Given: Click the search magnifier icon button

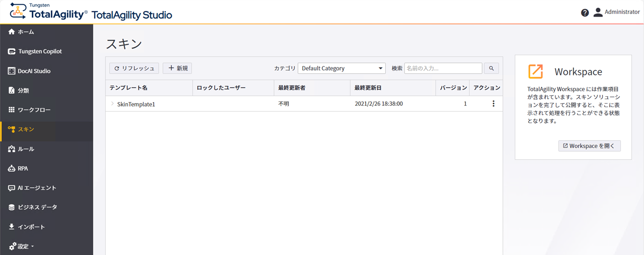Looking at the screenshot, I should (491, 68).
